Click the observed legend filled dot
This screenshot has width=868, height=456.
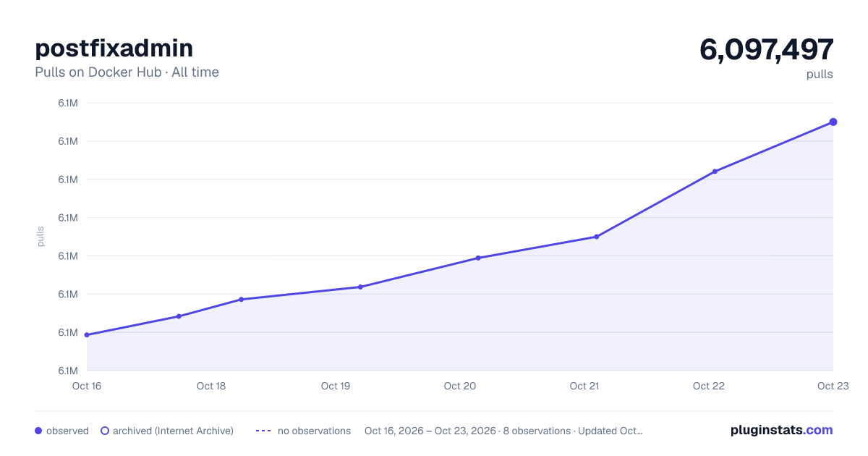pos(38,431)
